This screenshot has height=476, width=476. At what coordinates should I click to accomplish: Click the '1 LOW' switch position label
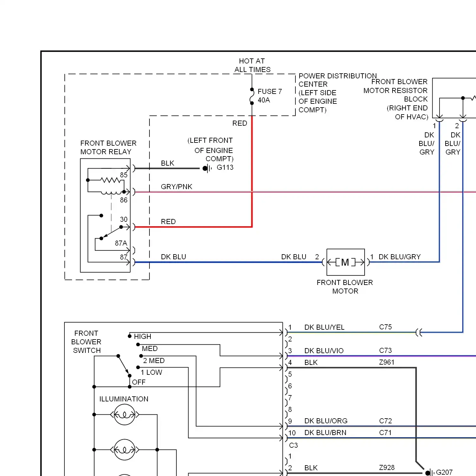(151, 372)
